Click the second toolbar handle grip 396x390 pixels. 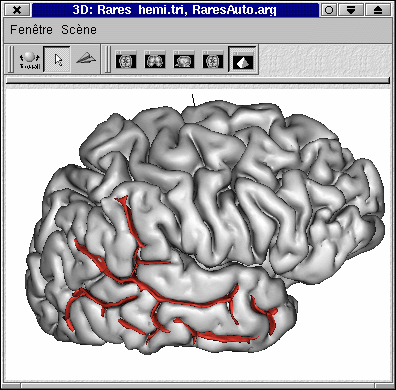pos(107,59)
